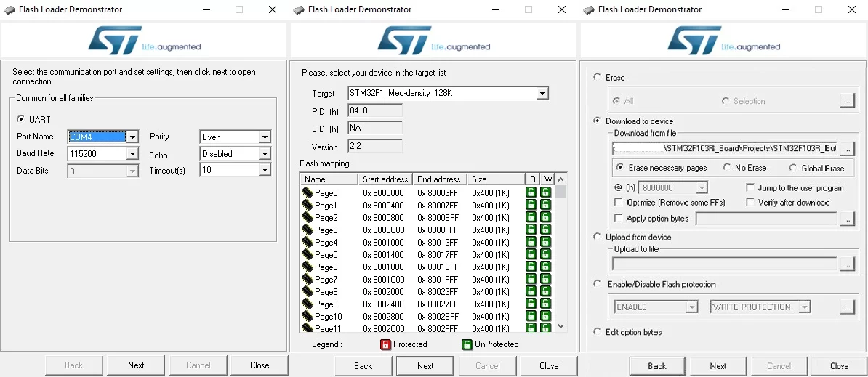Click the End address column header
The width and height of the screenshot is (868, 377).
[x=439, y=179]
